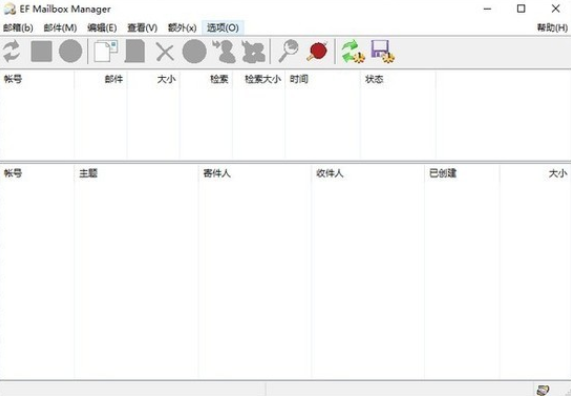Minimize the EF Mailbox Manager window
Viewport: 571px width, 396px height.
coord(487,9)
